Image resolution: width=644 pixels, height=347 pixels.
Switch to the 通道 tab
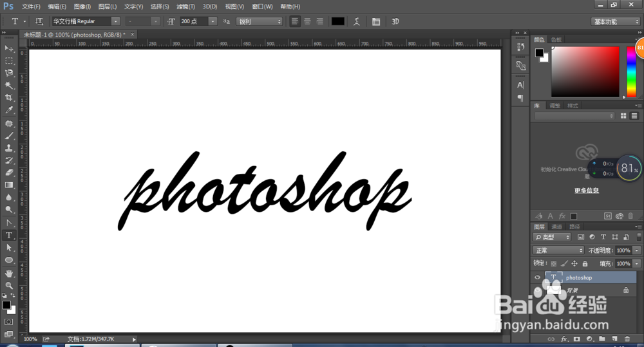(556, 227)
